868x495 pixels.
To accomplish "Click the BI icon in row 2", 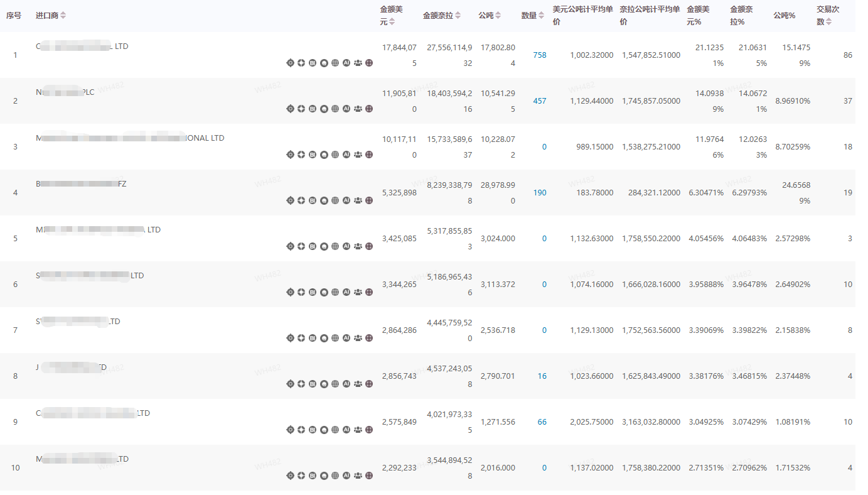I will pyautogui.click(x=313, y=109).
